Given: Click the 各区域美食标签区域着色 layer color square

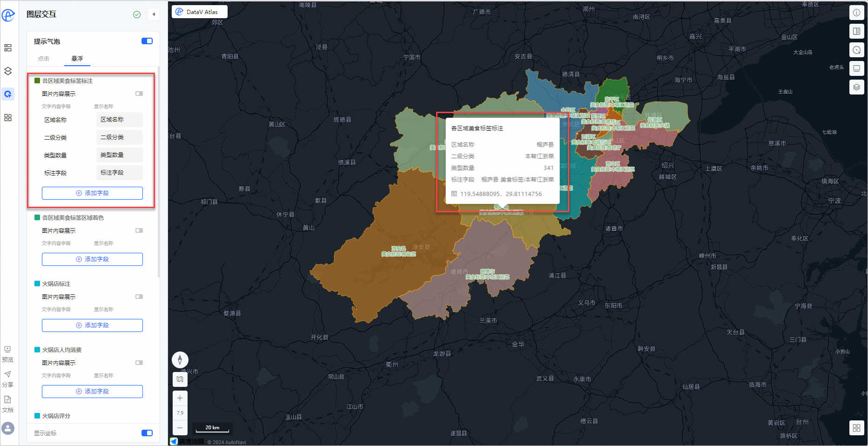Looking at the screenshot, I should [37, 217].
